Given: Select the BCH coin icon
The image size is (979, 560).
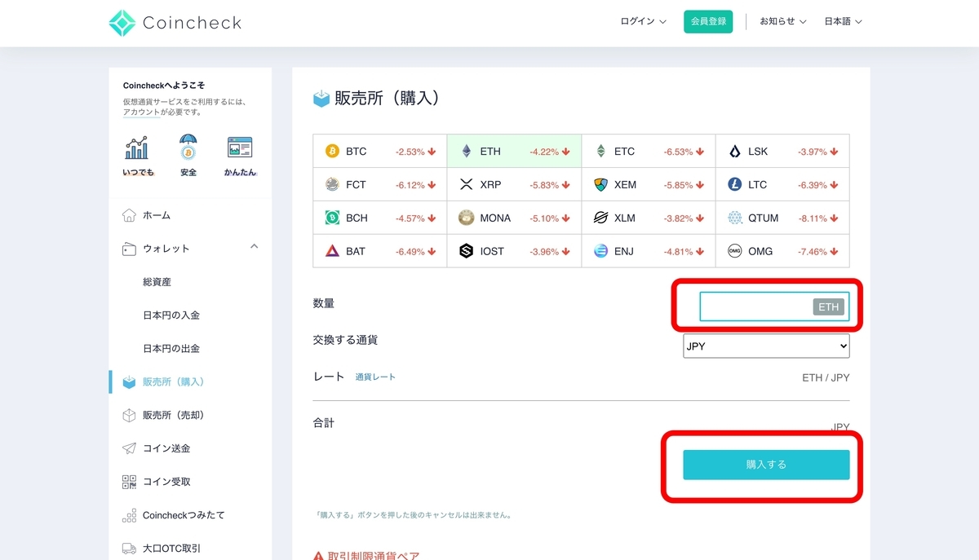Looking at the screenshot, I should point(332,218).
